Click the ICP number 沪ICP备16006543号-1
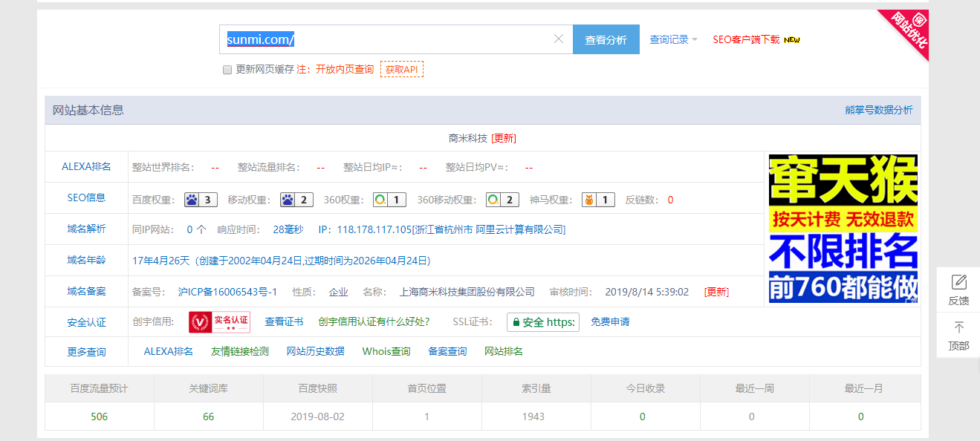 227,292
